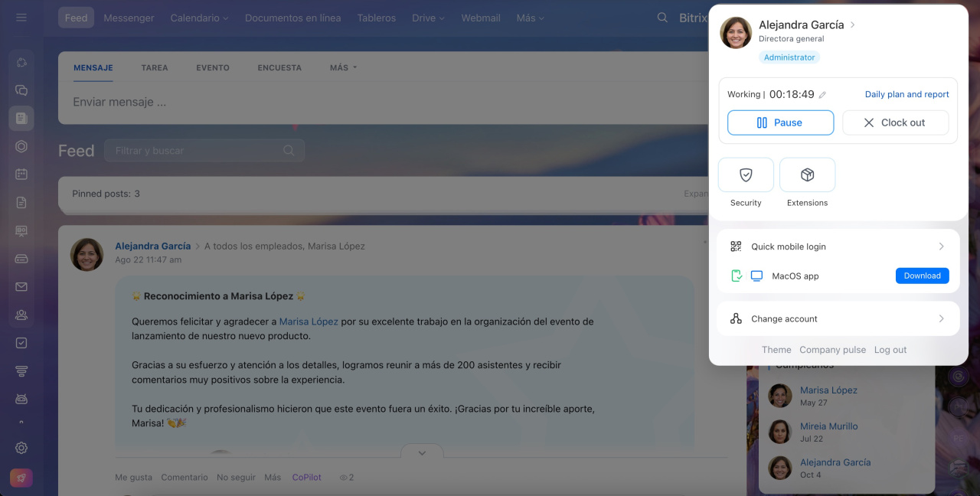Expand the collapsed post with down chevron
Image resolution: width=980 pixels, height=496 pixels.
click(x=422, y=452)
